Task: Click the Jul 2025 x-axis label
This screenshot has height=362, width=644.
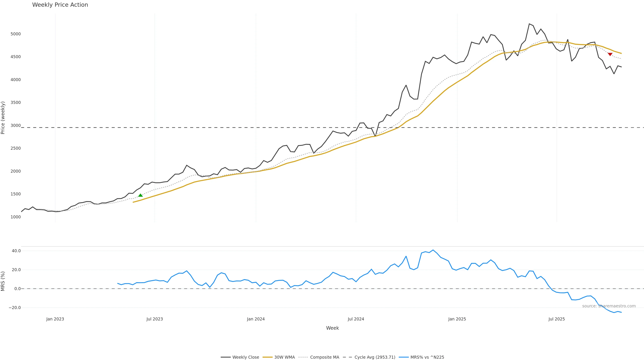Action: pos(556,319)
